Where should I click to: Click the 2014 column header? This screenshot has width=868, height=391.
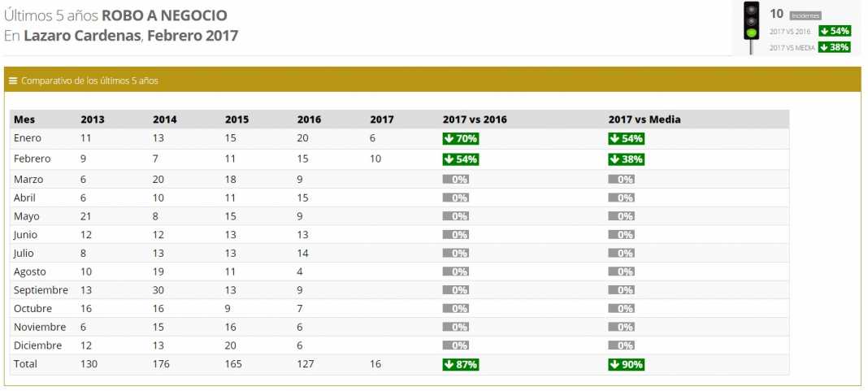click(x=165, y=119)
